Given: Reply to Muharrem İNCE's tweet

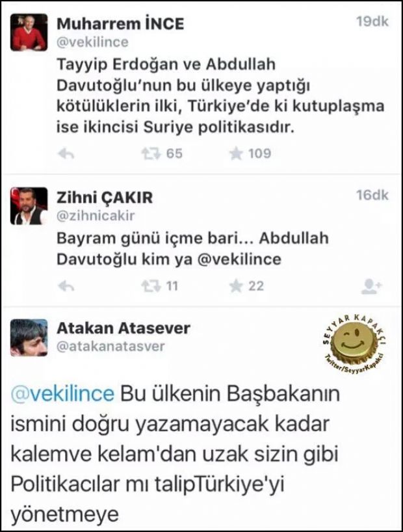Looking at the screenshot, I should (66, 154).
